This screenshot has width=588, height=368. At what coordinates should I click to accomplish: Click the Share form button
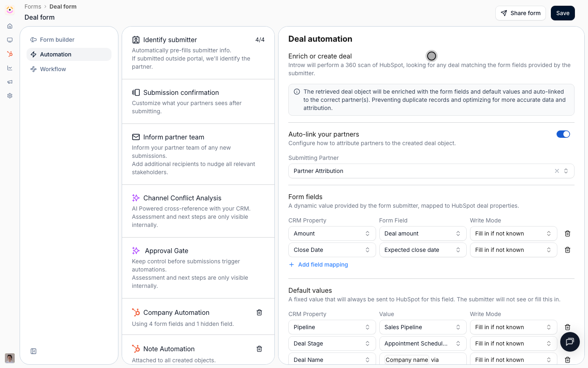point(521,13)
